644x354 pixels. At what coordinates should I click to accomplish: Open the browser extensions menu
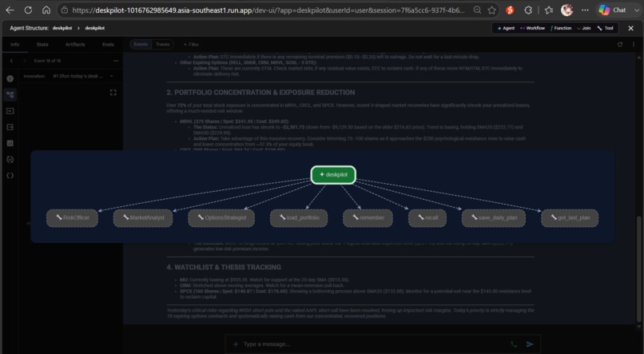[x=528, y=10]
